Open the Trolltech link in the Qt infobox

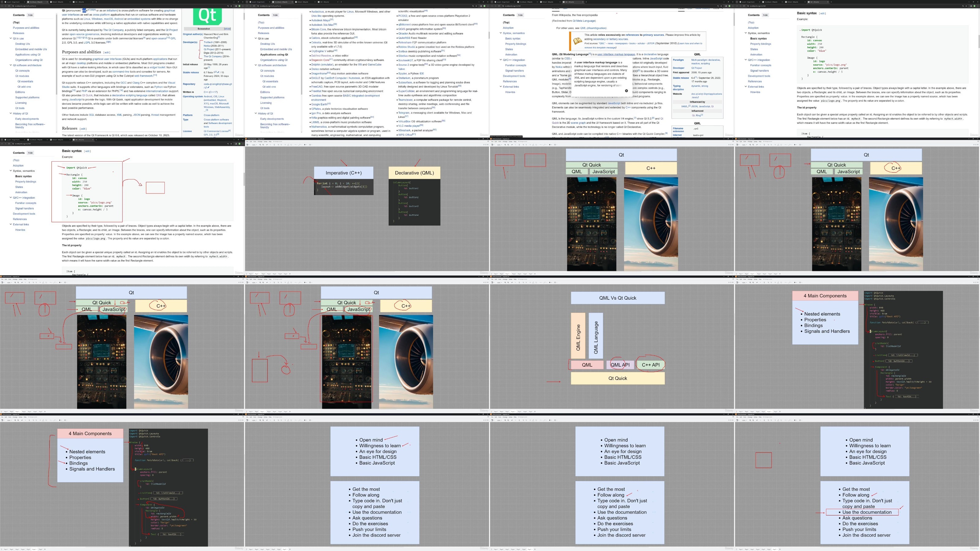[208, 42]
